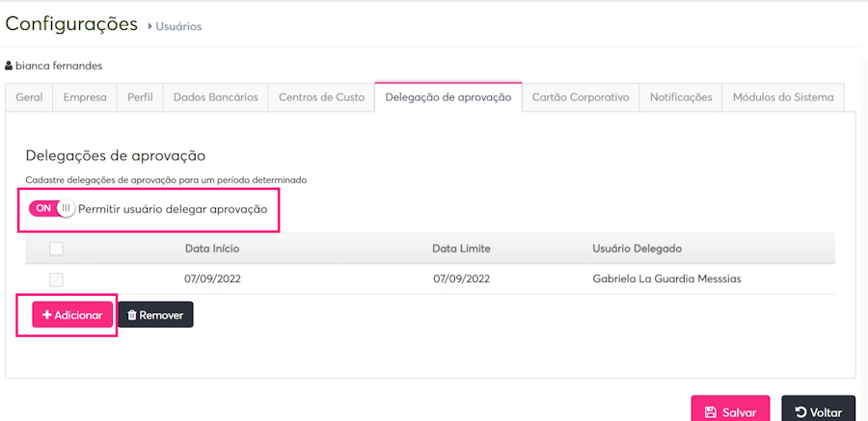Open the Dados Bancários tab
This screenshot has height=421, width=868.
pyautogui.click(x=215, y=97)
